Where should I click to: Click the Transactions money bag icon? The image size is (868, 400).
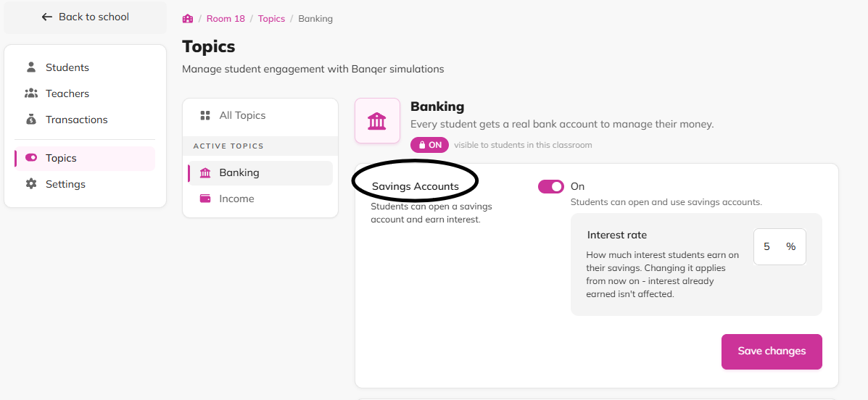click(x=31, y=120)
